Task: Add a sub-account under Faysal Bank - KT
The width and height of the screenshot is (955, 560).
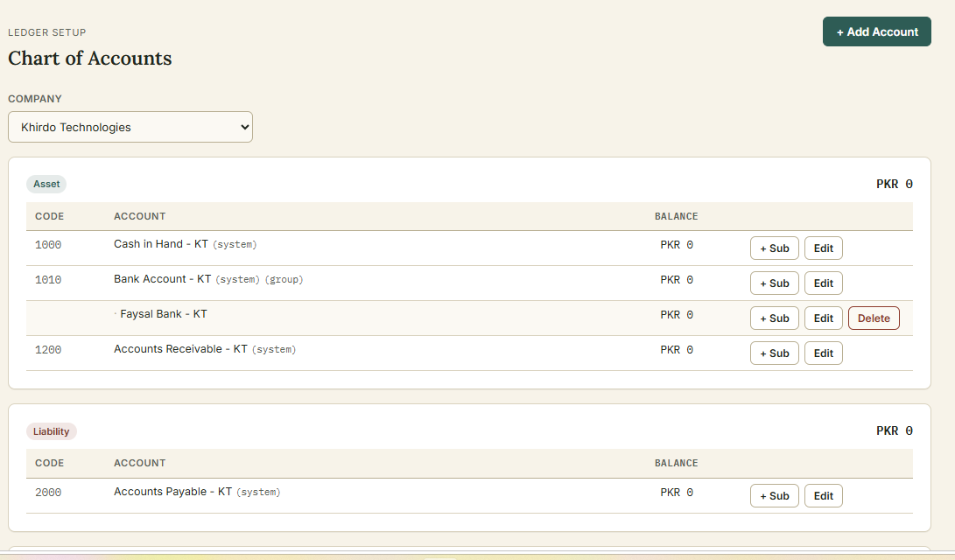Action: click(x=774, y=318)
